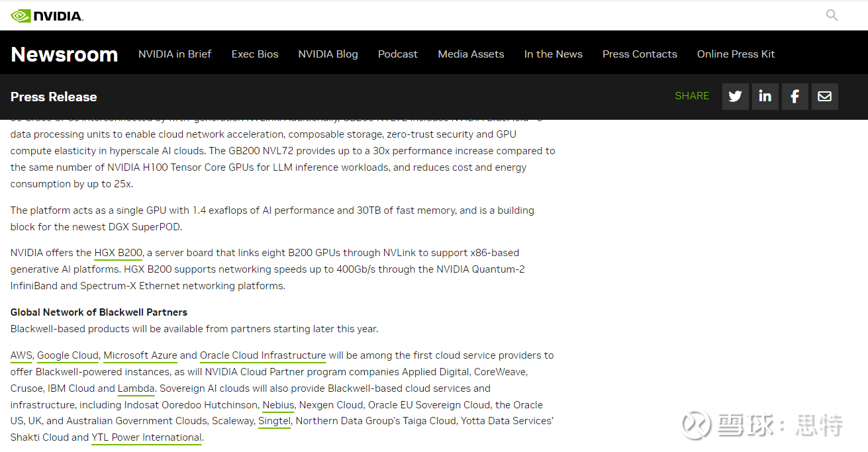Open the In the News menu item
868x452 pixels.
pyautogui.click(x=554, y=54)
